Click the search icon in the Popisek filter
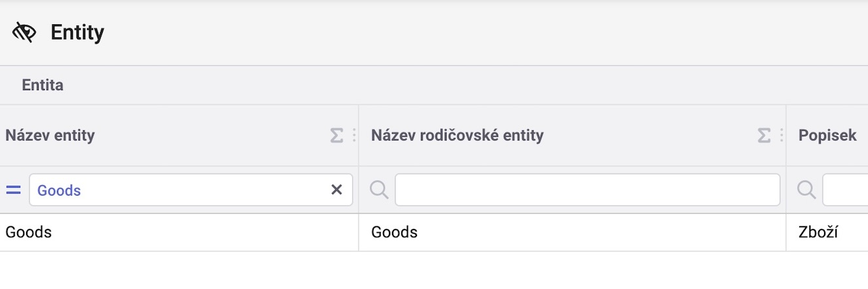This screenshot has height=289, width=868. (x=807, y=190)
